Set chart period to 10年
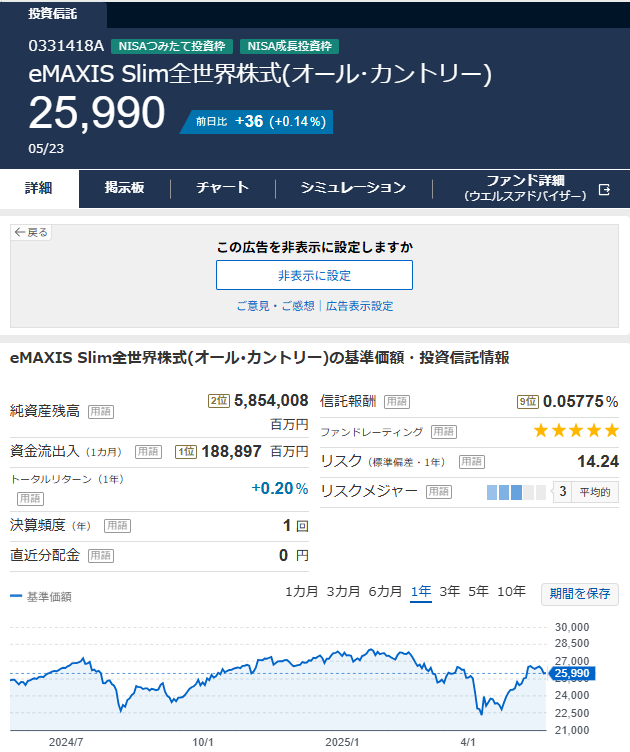The height and width of the screenshot is (752, 630). [511, 592]
